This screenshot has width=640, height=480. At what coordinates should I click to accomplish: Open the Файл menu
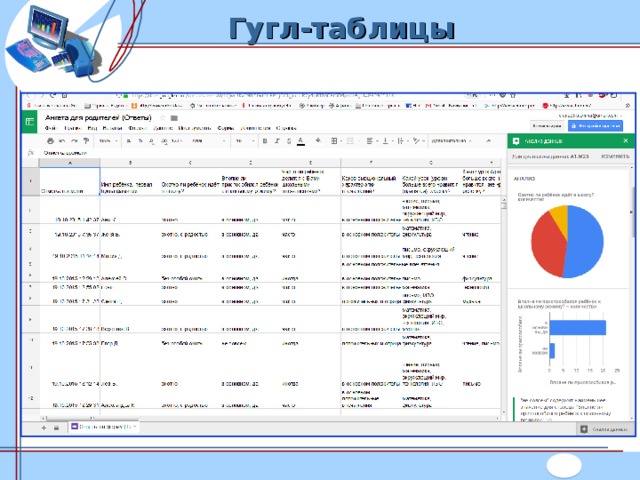tap(51, 128)
